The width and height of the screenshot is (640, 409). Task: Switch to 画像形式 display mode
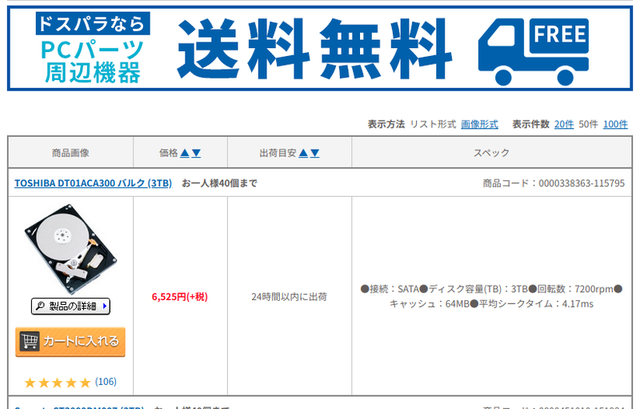click(x=480, y=124)
